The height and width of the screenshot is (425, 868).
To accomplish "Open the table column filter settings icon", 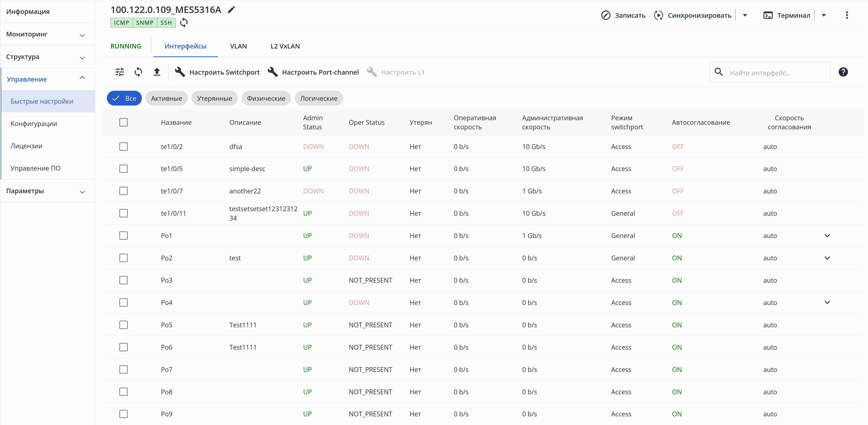I will tap(120, 72).
